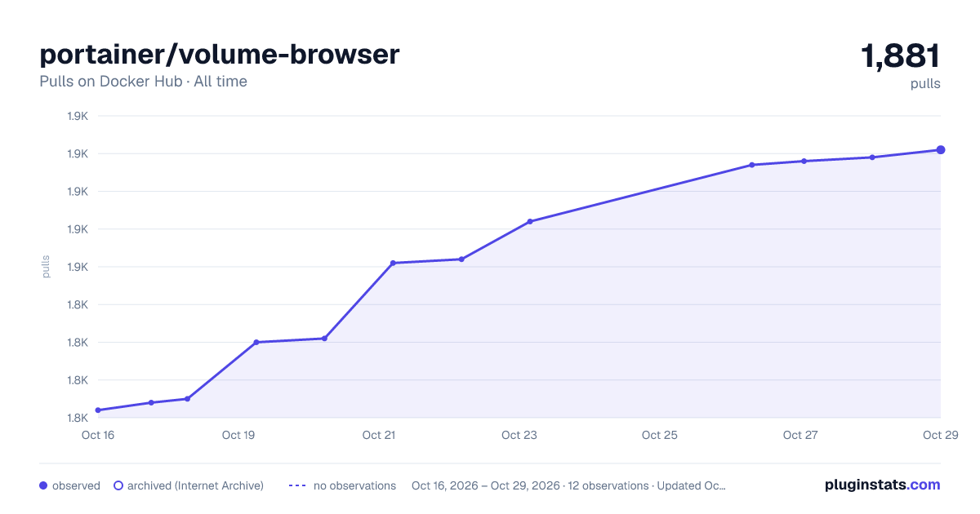The image size is (980, 514).
Task: Click the data point above Oct 27
Action: [x=804, y=161]
